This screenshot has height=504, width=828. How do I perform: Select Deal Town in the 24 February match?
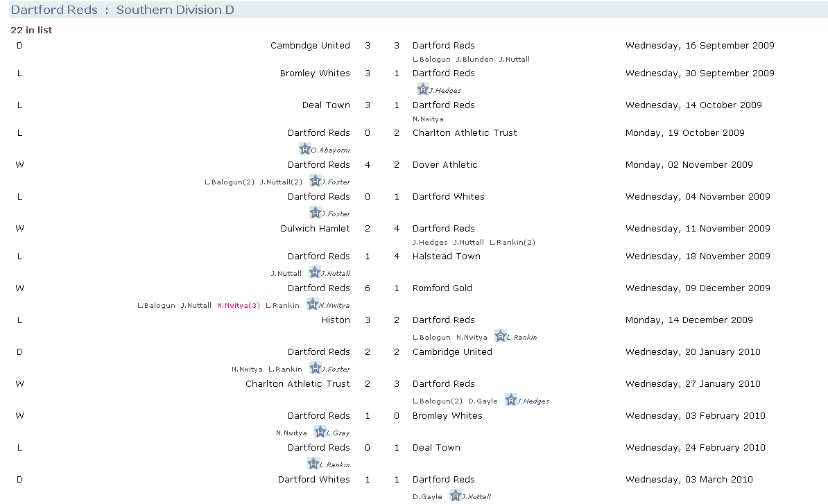pos(436,448)
